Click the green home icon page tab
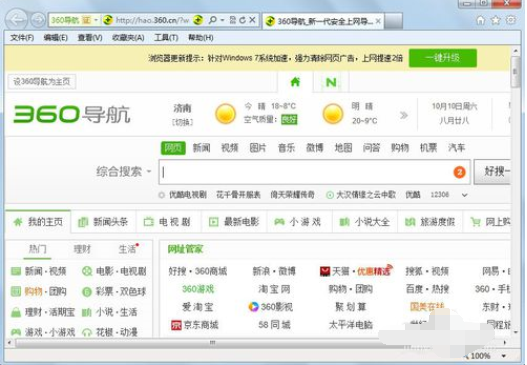Viewport: 527px width, 365px height. coord(295,82)
